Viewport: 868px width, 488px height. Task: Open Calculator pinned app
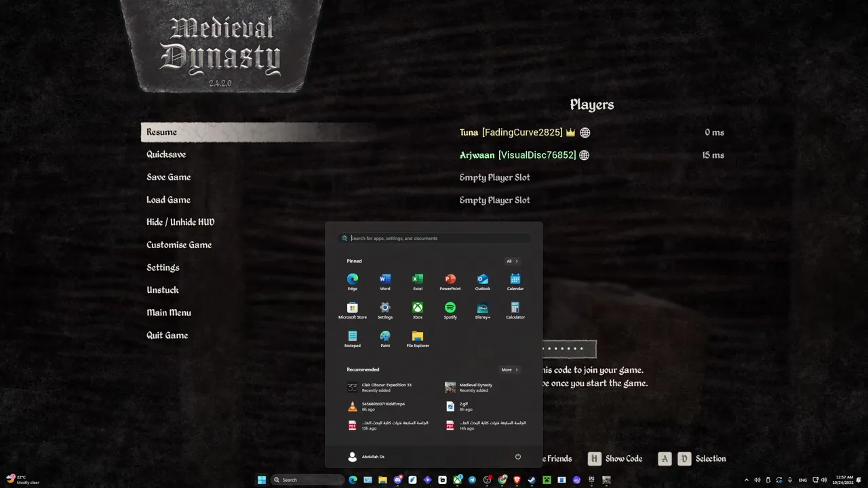(x=515, y=310)
